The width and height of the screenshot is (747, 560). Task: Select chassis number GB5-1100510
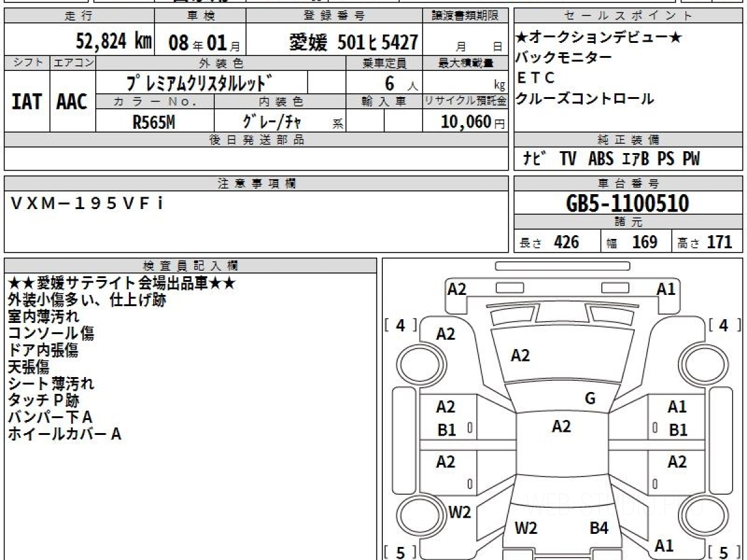click(x=628, y=203)
